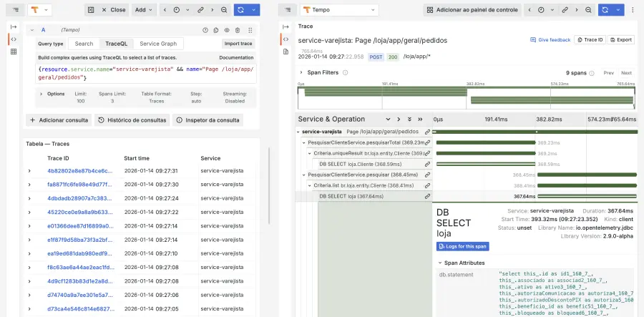Select the Service Graph query type

coord(158,44)
